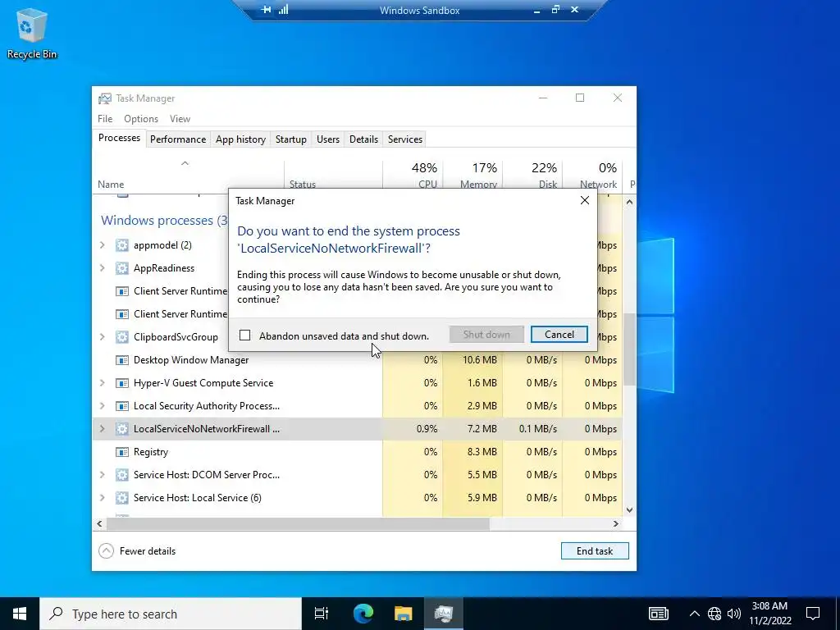Click LocalServiceNoNetworkFirewall gear icon
Screen dimensions: 840x630
click(122, 428)
